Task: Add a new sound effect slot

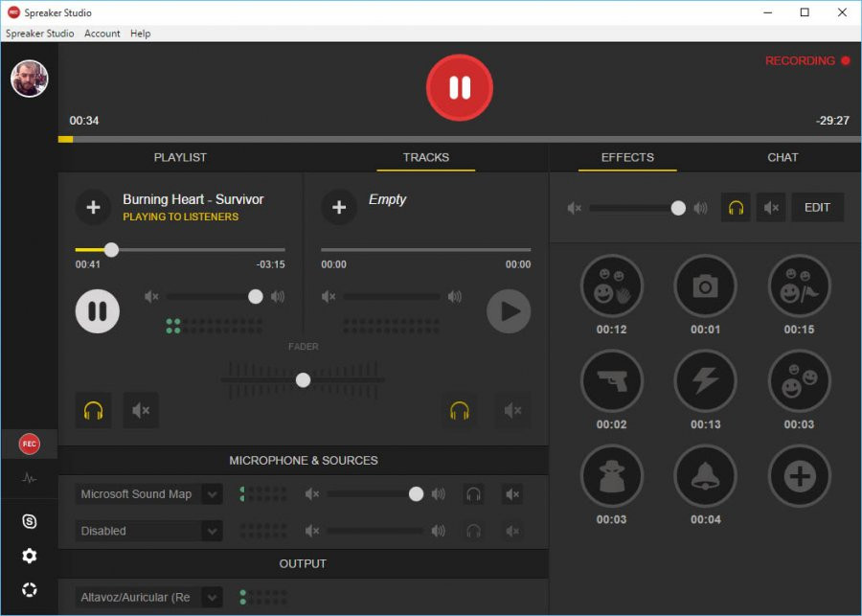Action: pyautogui.click(x=799, y=476)
